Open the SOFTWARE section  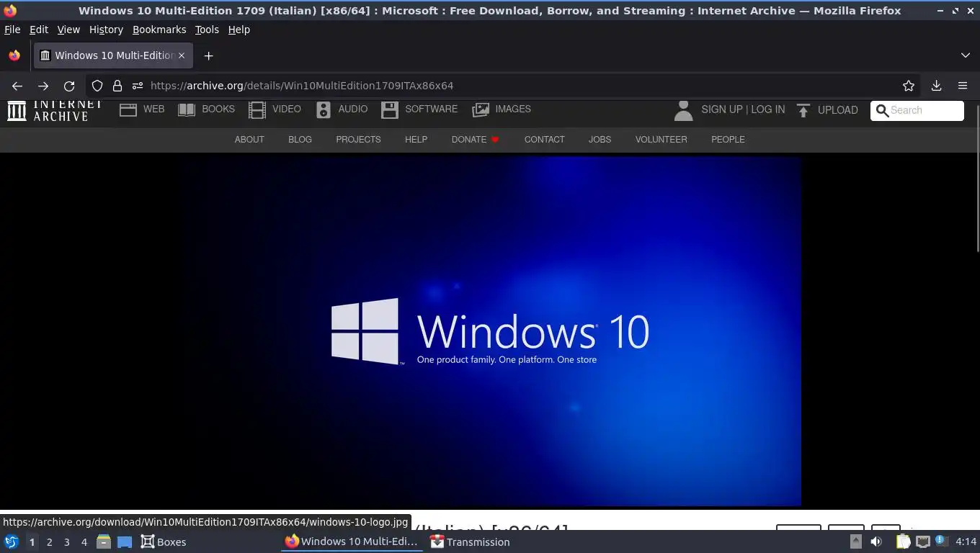(419, 109)
